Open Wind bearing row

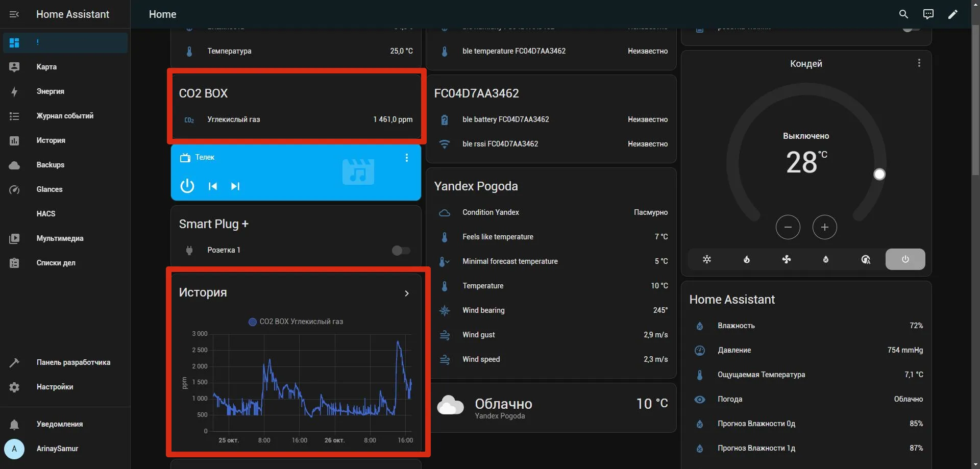[551, 310]
